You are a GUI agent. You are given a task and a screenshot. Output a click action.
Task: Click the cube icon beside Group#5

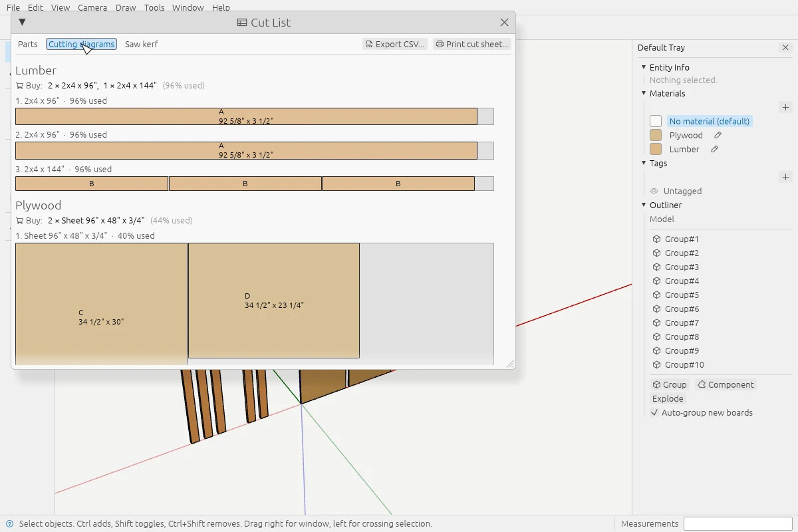point(656,295)
